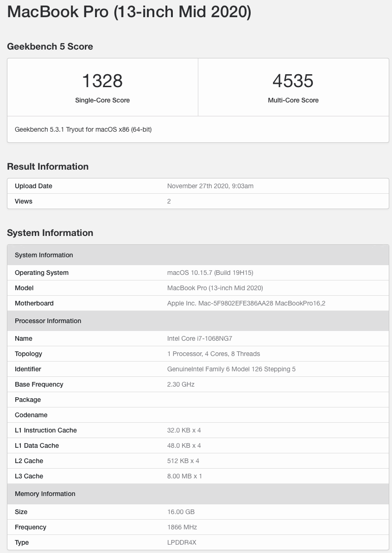Click the Identifier row label

point(28,369)
